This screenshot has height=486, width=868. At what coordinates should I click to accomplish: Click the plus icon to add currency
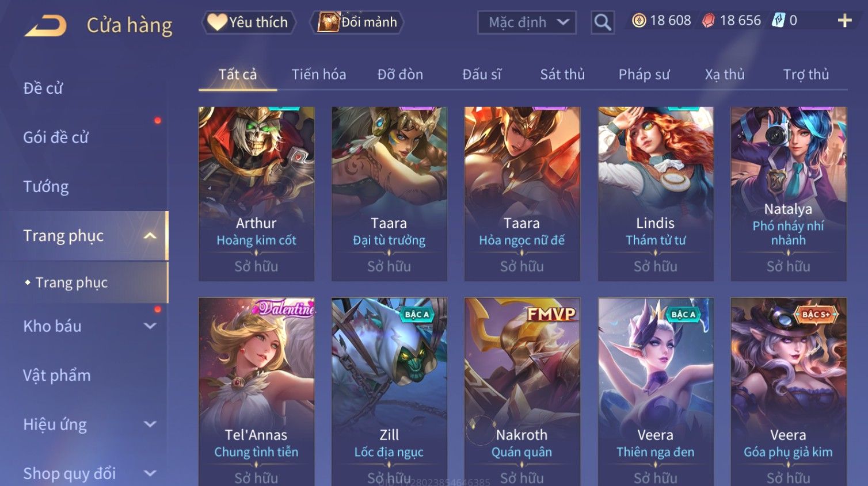[x=844, y=21]
